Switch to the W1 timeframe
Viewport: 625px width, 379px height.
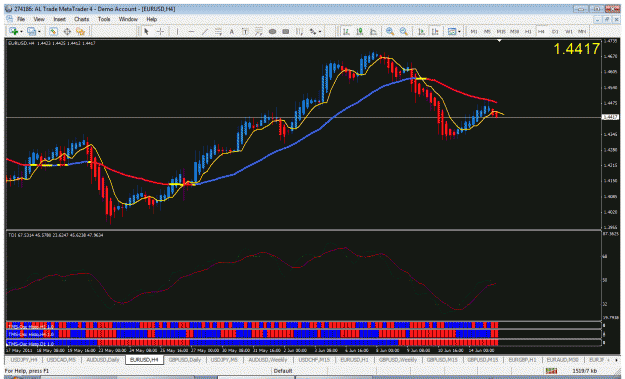pos(568,31)
